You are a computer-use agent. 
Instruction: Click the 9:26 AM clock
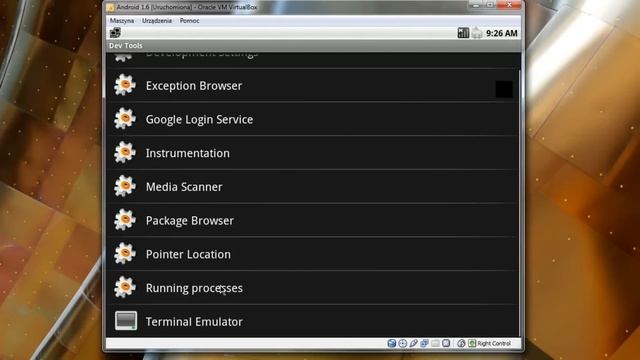[x=502, y=33]
